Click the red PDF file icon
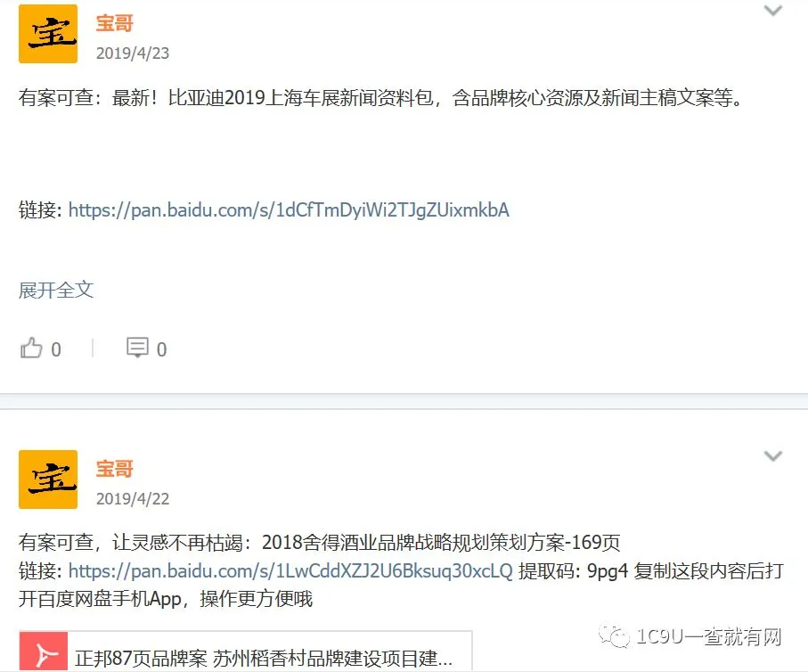 (44, 652)
